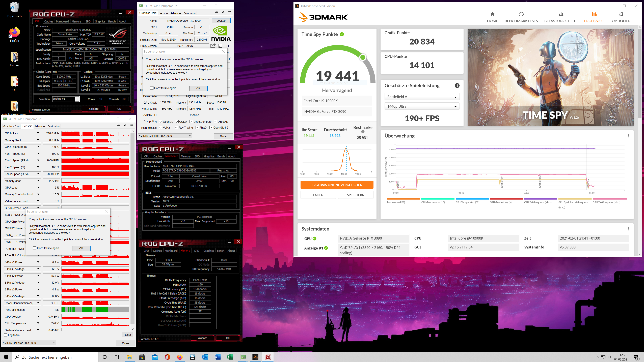
Task: Toggle the UEFI checkbox in GPU-Z
Action: coord(220,46)
